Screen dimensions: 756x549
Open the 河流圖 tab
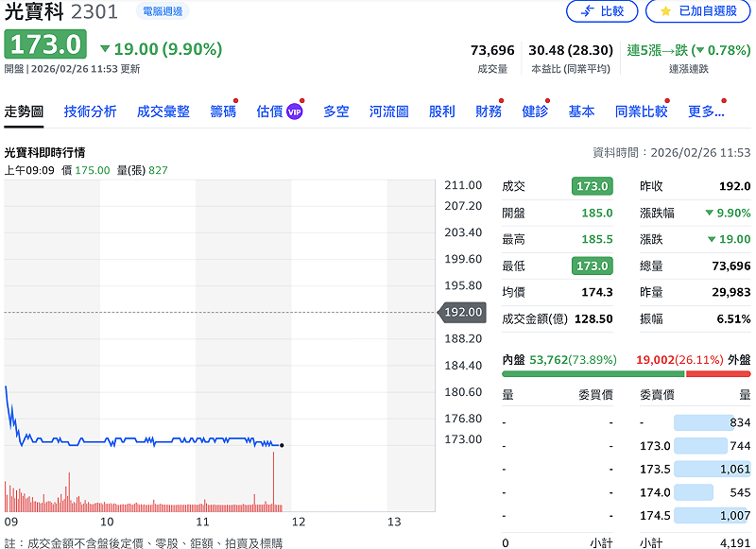click(389, 112)
